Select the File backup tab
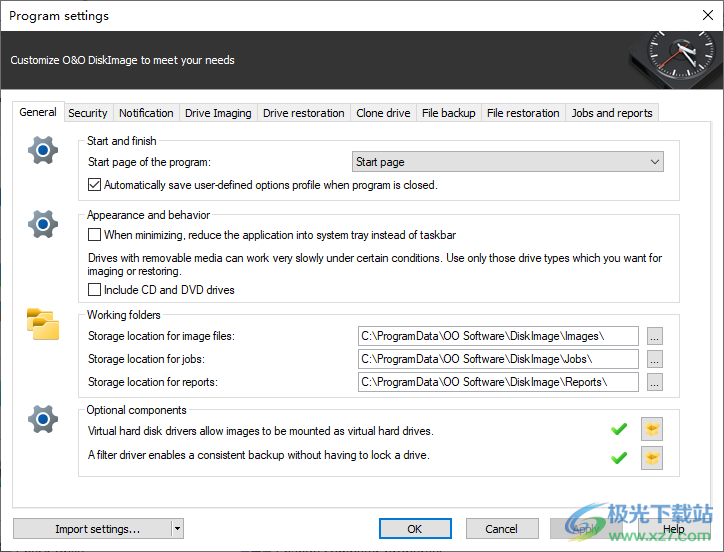 pyautogui.click(x=448, y=113)
